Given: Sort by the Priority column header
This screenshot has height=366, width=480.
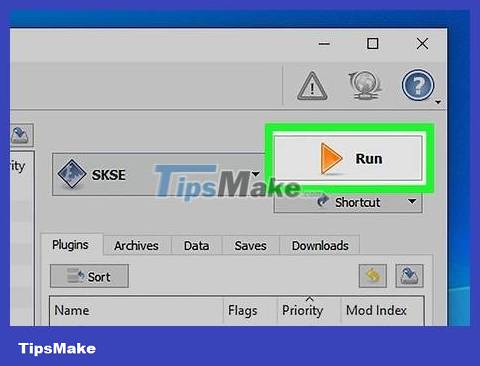Looking at the screenshot, I should coord(309,311).
